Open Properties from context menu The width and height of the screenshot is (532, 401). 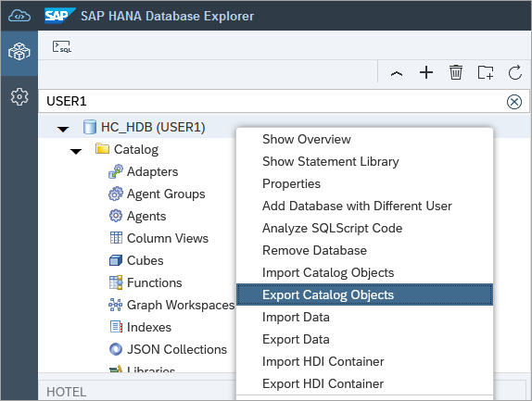point(365,183)
